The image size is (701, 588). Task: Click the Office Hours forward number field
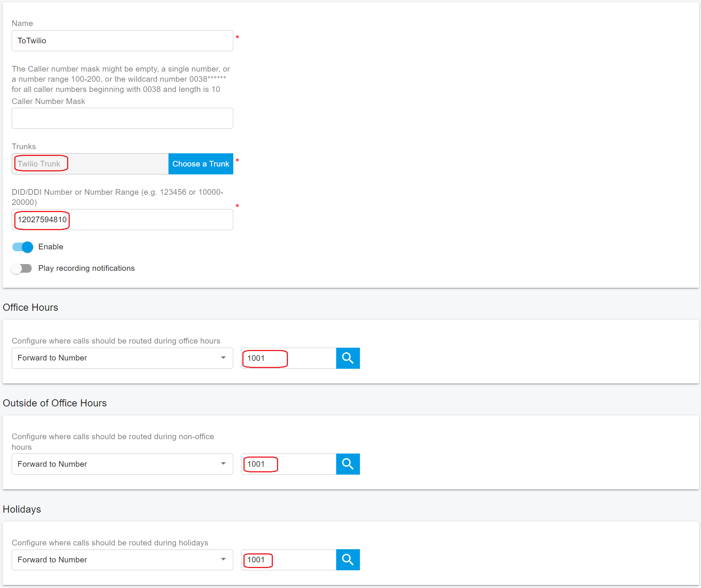point(288,358)
